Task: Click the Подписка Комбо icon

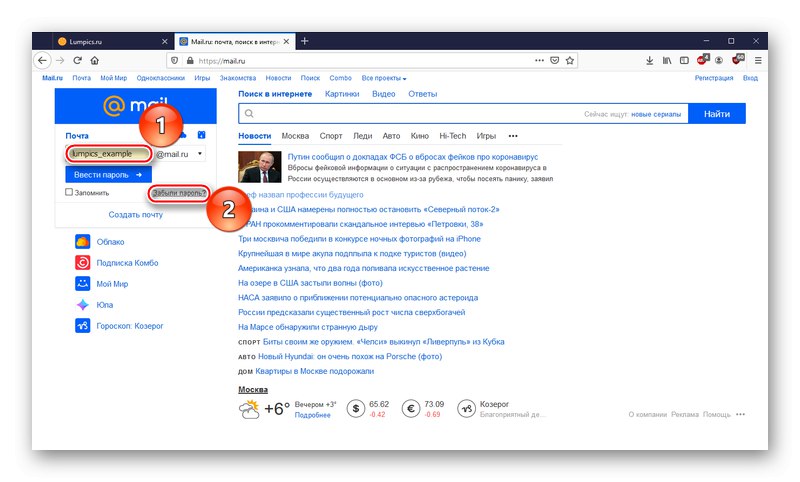Action: click(83, 262)
